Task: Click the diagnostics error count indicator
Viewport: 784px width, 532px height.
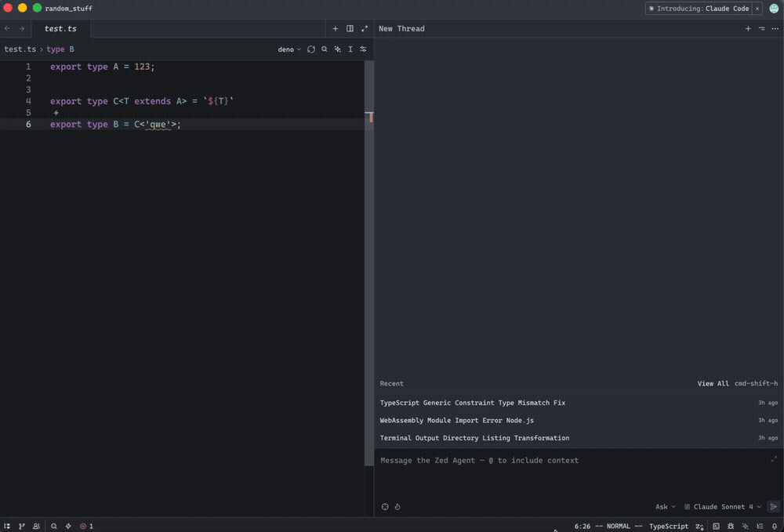Action: tap(85, 526)
